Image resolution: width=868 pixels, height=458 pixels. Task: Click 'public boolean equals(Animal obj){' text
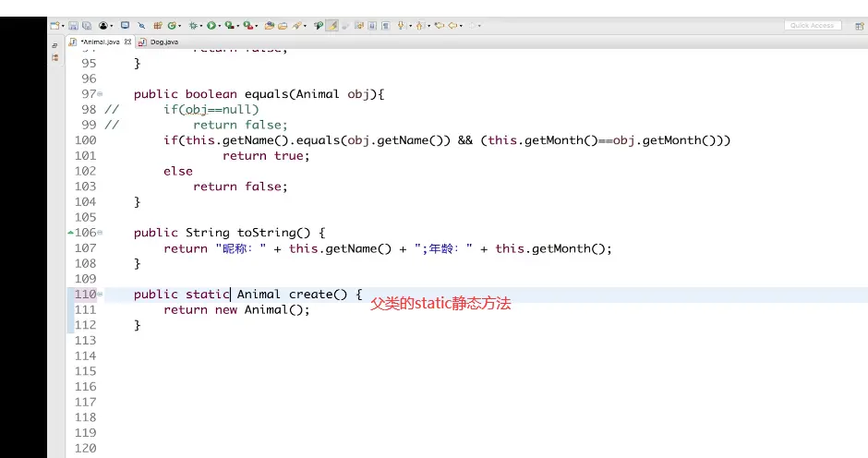tap(259, 94)
